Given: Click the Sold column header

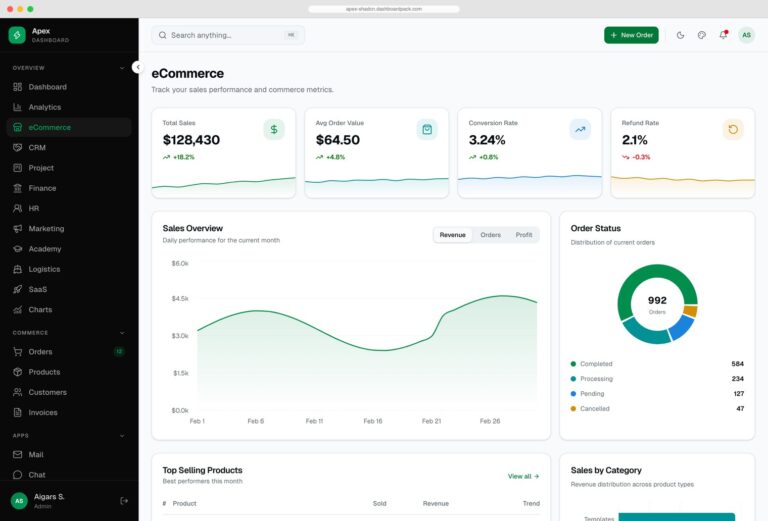Looking at the screenshot, I should tap(380, 503).
